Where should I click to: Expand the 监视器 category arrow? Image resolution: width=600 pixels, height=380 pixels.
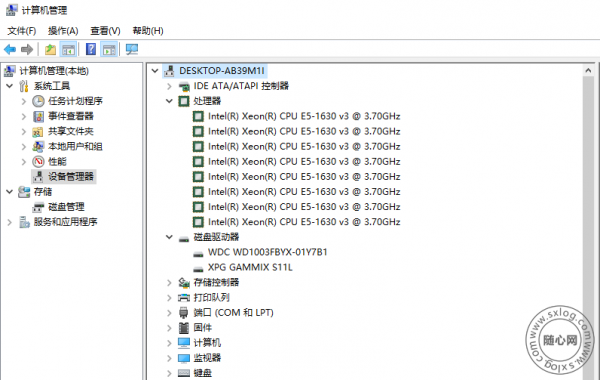[169, 358]
